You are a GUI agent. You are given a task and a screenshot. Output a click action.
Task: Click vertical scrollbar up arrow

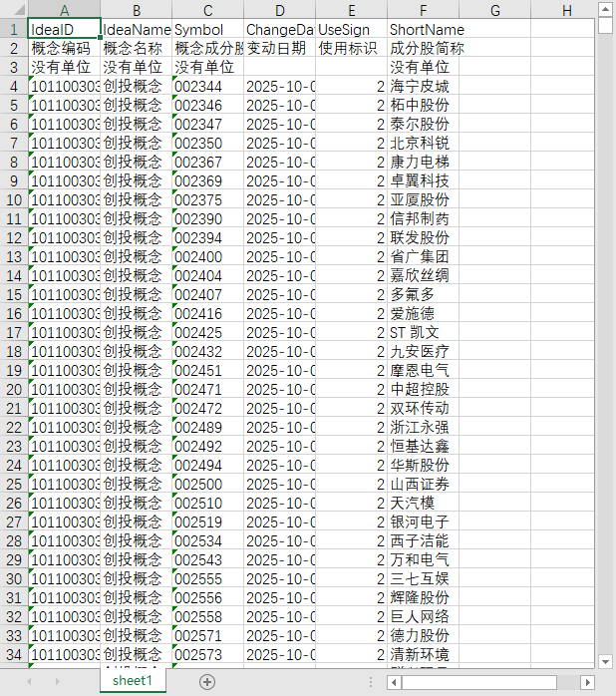(x=605, y=9)
